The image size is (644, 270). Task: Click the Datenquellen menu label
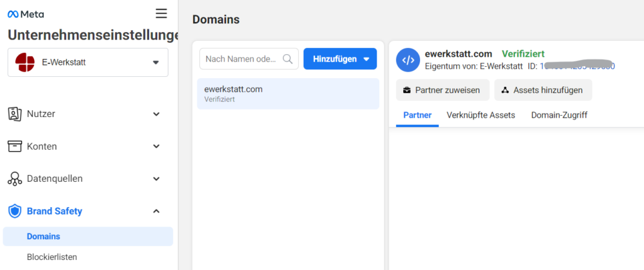point(55,179)
